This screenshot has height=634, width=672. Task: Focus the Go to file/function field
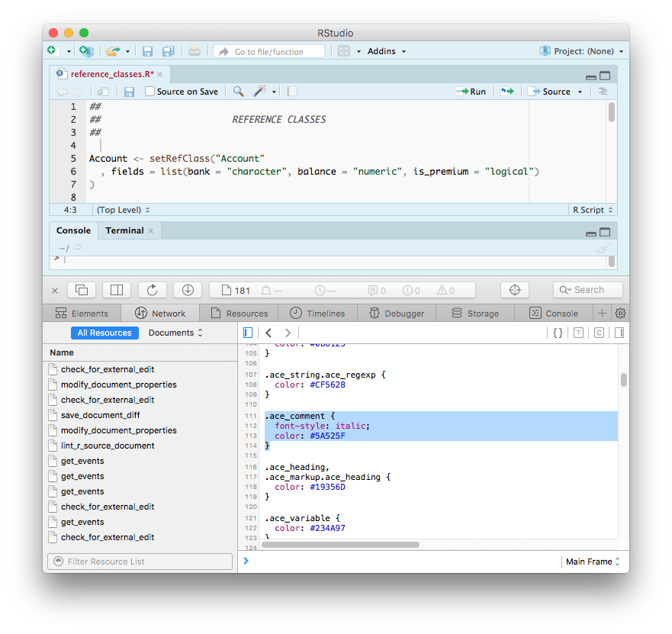coord(268,51)
